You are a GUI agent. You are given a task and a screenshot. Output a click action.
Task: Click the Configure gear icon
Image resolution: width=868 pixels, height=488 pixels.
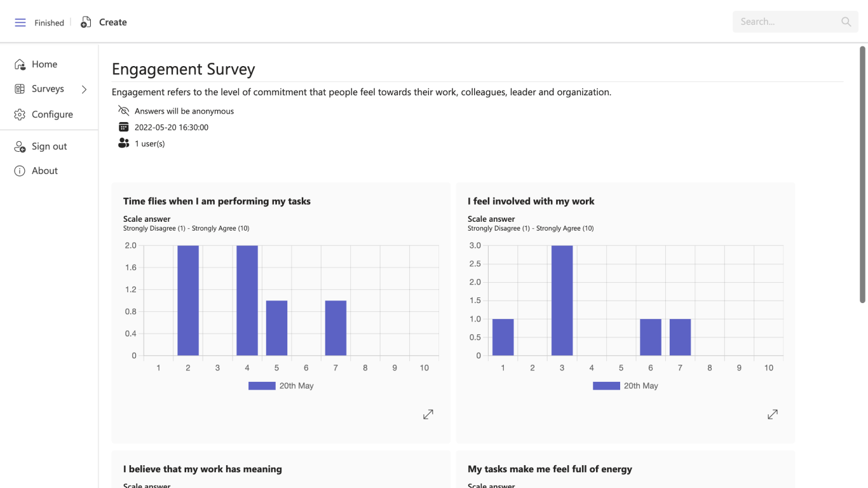click(20, 114)
